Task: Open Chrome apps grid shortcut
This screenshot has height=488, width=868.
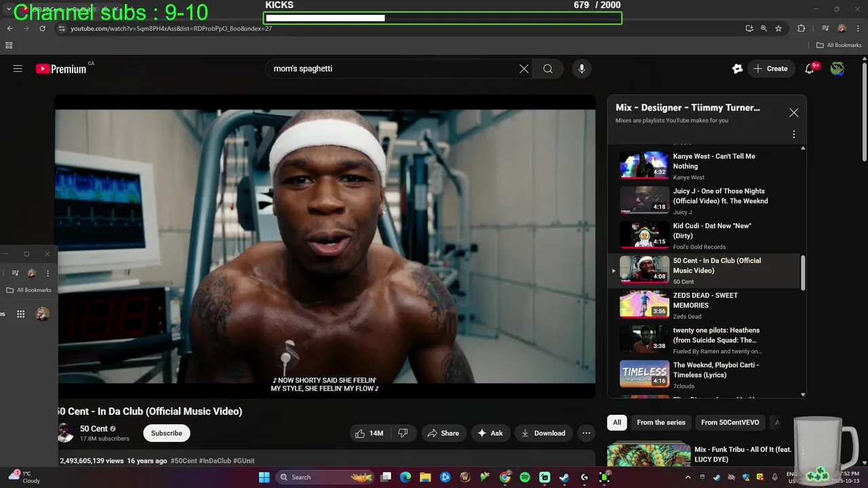Action: (x=9, y=45)
